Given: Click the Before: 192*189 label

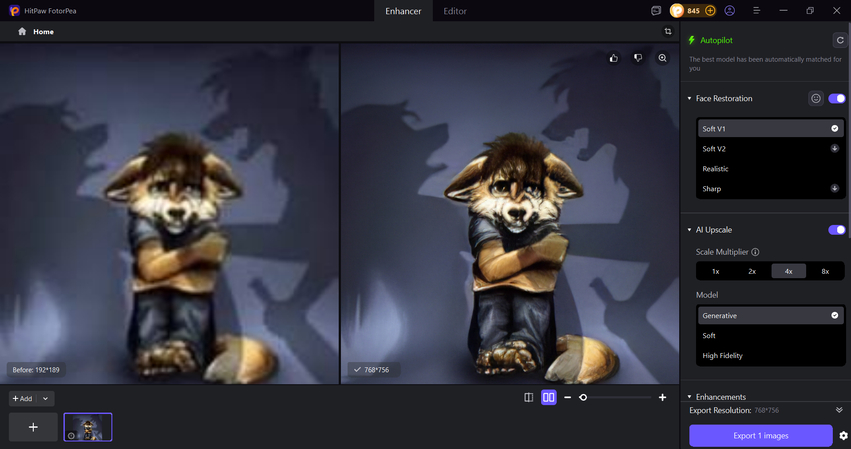Looking at the screenshot, I should pos(36,370).
